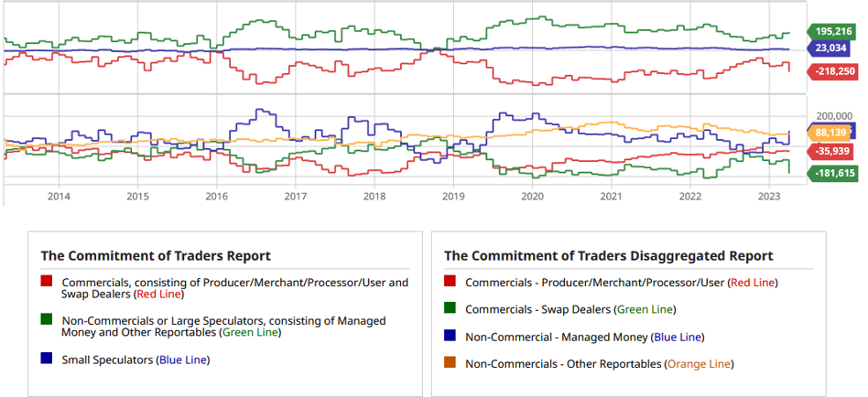This screenshot has width=868, height=397.
Task: Select blue swatch for Non-Commercial Managed Money
Action: [x=450, y=337]
